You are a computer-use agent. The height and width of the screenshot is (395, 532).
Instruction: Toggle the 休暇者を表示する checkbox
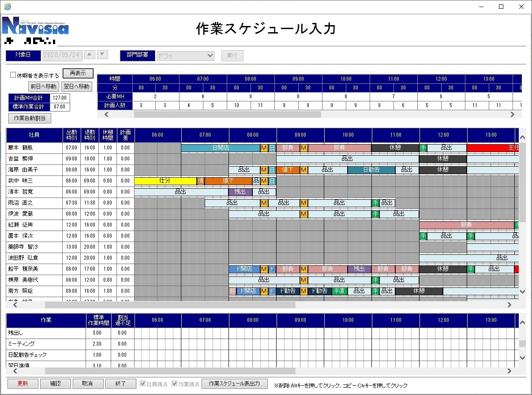[x=13, y=75]
